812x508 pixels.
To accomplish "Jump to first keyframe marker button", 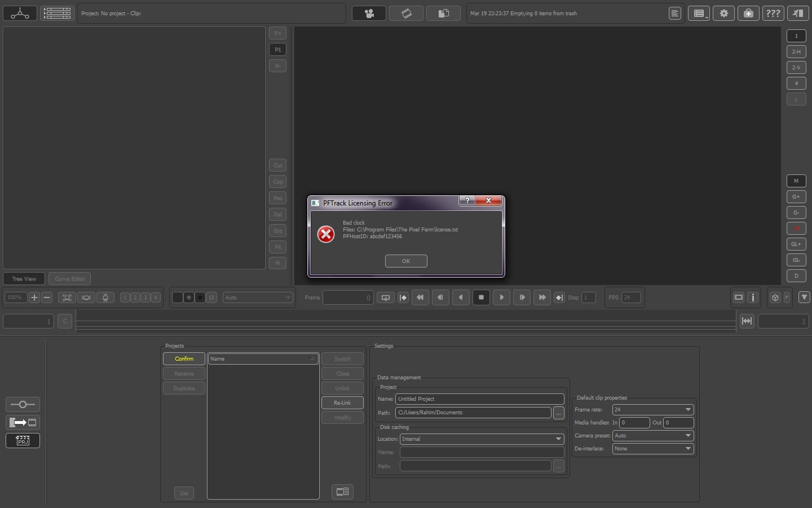I will pos(403,297).
